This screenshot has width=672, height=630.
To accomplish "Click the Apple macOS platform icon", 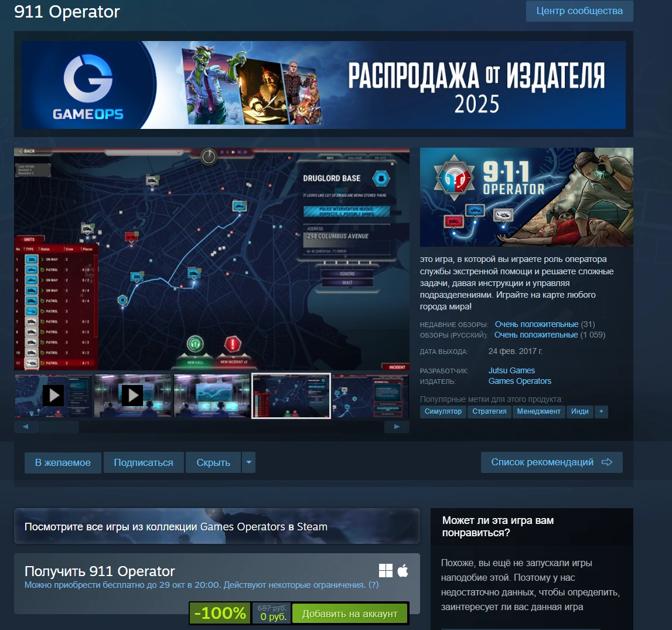I will pos(402,570).
